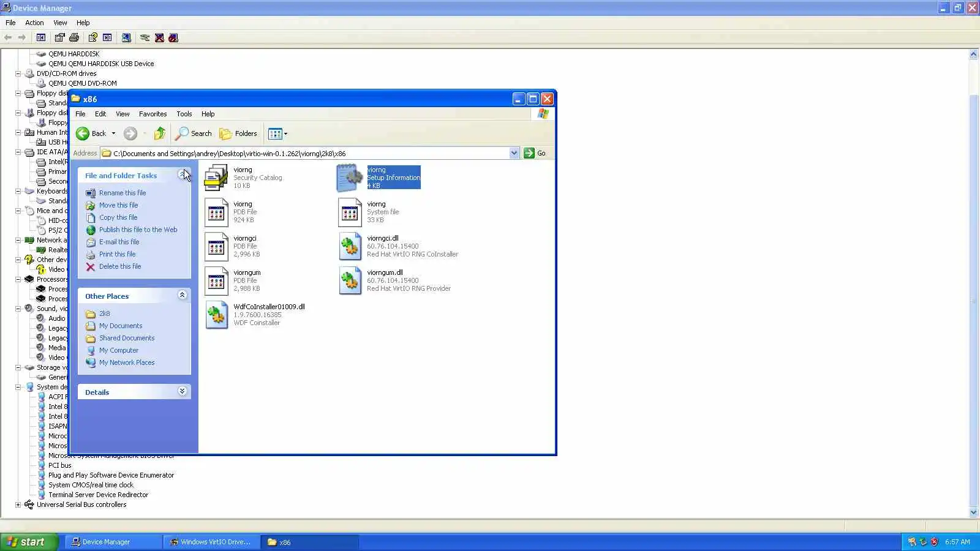This screenshot has width=980, height=551.
Task: Expand the Details panel
Action: pos(182,391)
